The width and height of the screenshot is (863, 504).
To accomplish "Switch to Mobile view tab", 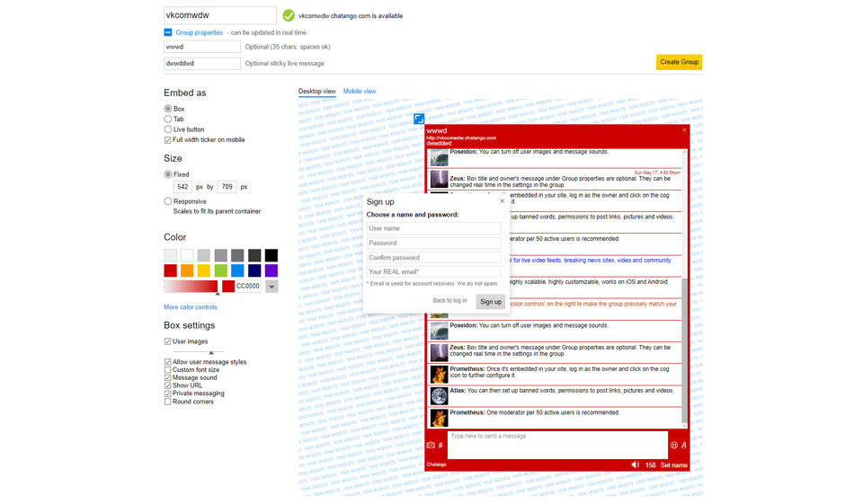I will coord(360,92).
